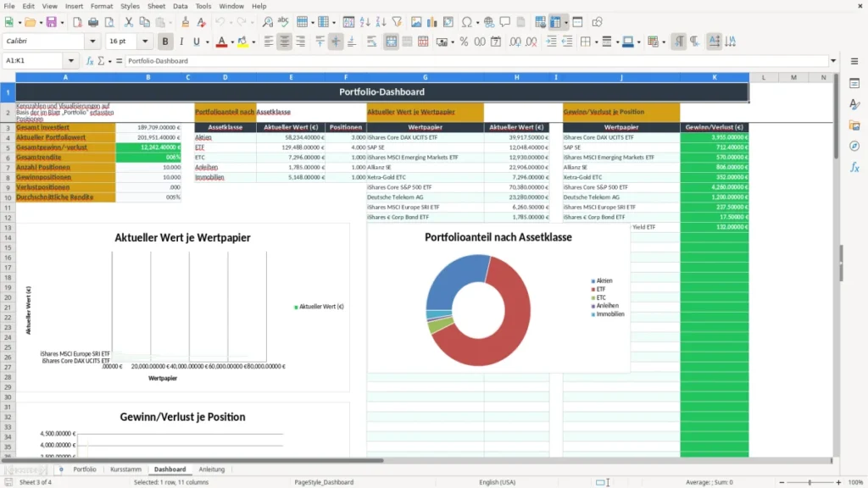Toggle Bold formatting
The width and height of the screenshot is (868, 488).
165,42
